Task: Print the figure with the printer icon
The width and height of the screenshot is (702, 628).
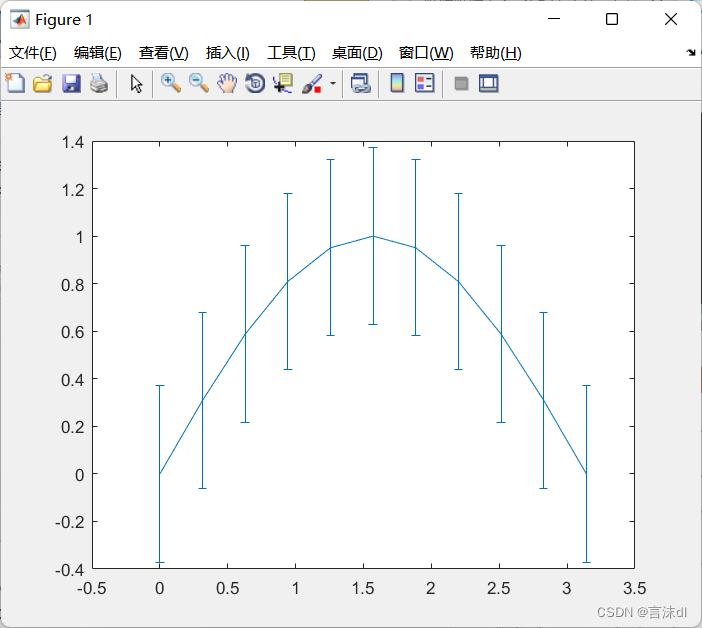Action: click(98, 84)
